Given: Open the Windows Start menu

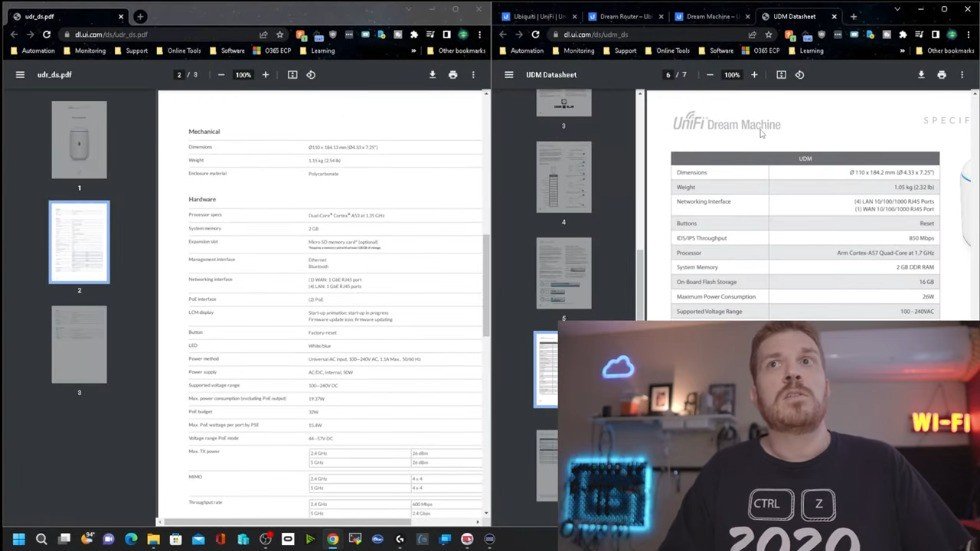Looking at the screenshot, I should [x=19, y=539].
